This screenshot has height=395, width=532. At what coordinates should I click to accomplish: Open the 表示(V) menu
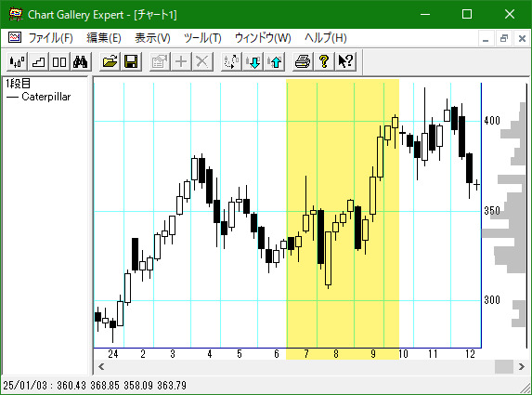coord(152,38)
